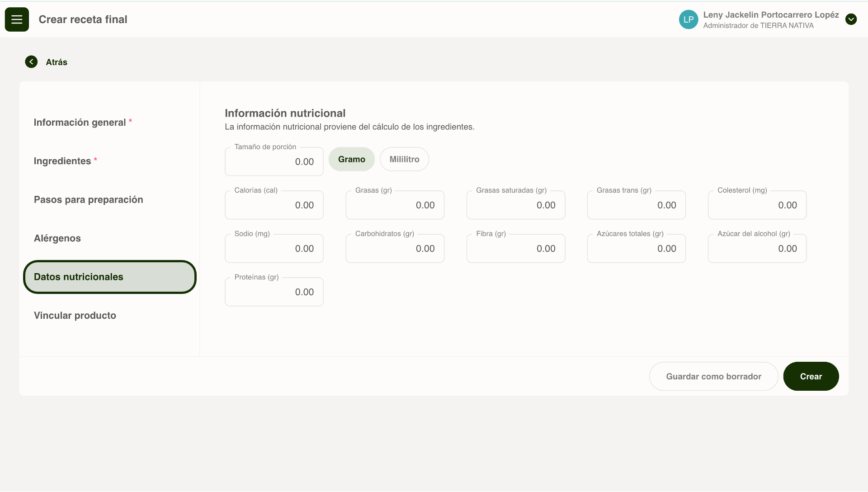Click the LP user avatar
The height and width of the screenshot is (492, 868).
[688, 19]
